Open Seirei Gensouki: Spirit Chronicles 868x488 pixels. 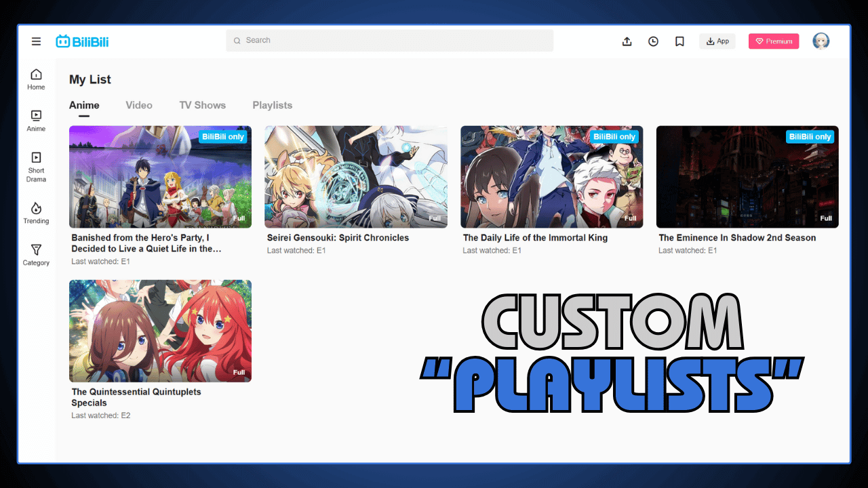(355, 176)
